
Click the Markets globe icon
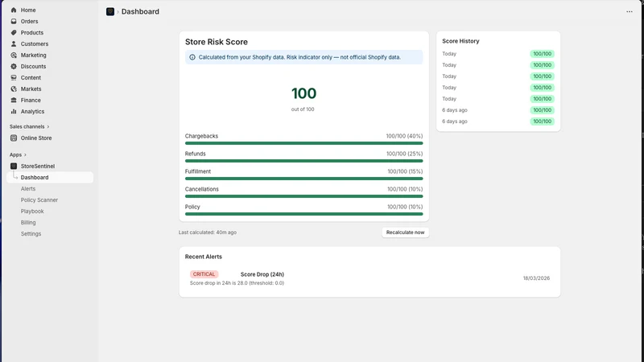click(x=14, y=88)
